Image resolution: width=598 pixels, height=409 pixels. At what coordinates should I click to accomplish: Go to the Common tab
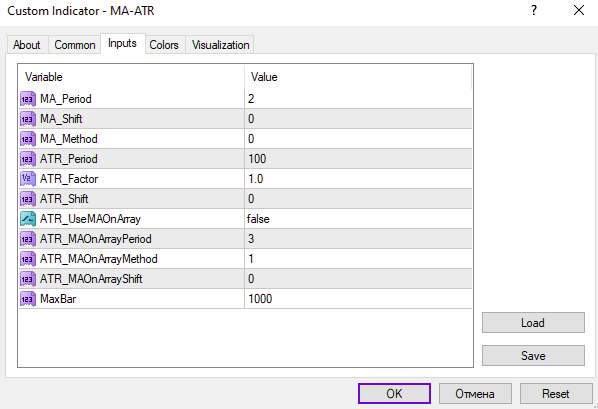[x=75, y=45]
